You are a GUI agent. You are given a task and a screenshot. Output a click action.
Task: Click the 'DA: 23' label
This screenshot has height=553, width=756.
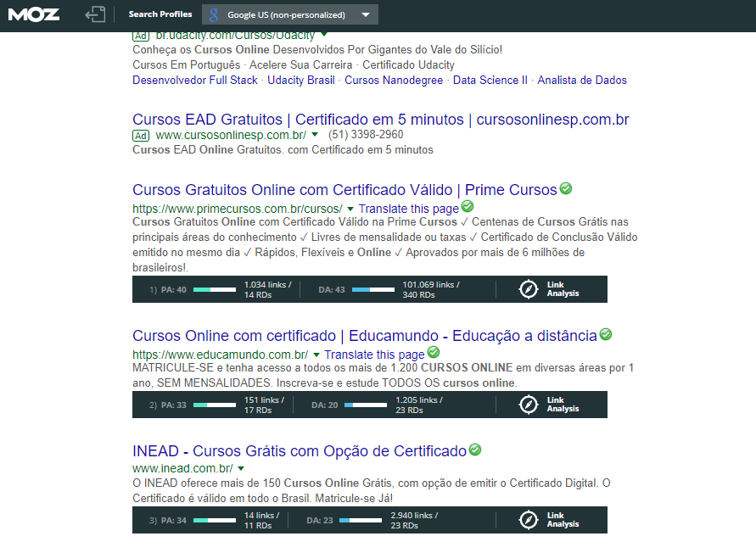point(320,520)
